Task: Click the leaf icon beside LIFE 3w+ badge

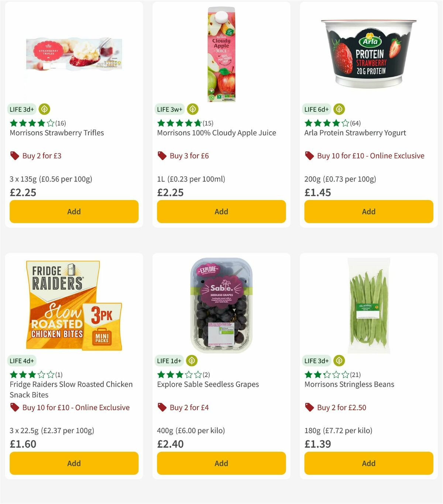Action: [x=192, y=109]
